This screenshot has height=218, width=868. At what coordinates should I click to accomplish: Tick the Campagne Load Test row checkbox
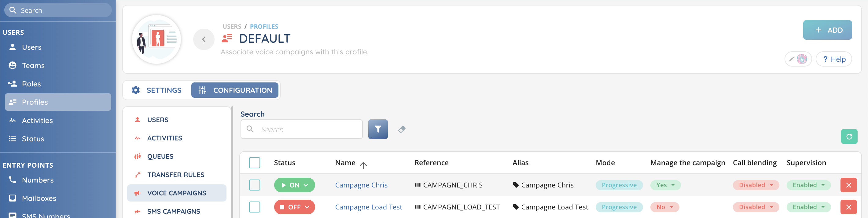click(x=254, y=207)
